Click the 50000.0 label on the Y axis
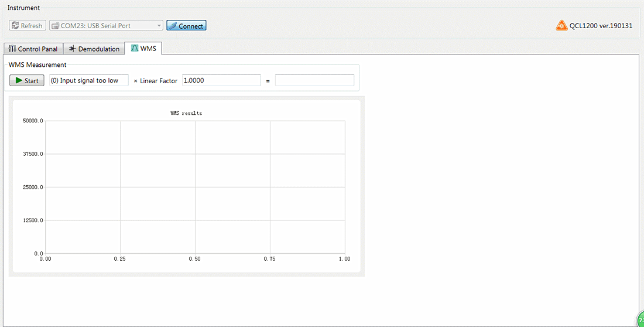 tap(33, 121)
